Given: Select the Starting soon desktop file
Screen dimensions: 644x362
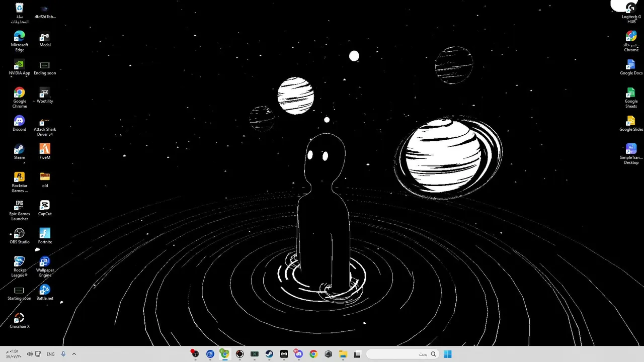Looking at the screenshot, I should coord(20,293).
